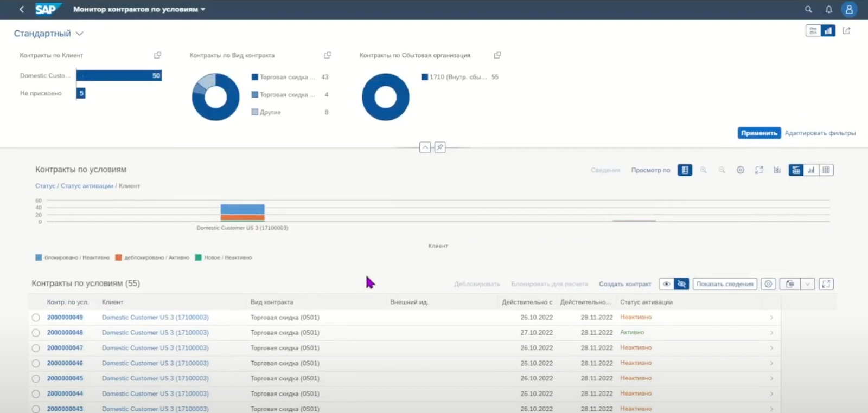Open notifications bell
The width and height of the screenshot is (868, 413).
tap(829, 9)
